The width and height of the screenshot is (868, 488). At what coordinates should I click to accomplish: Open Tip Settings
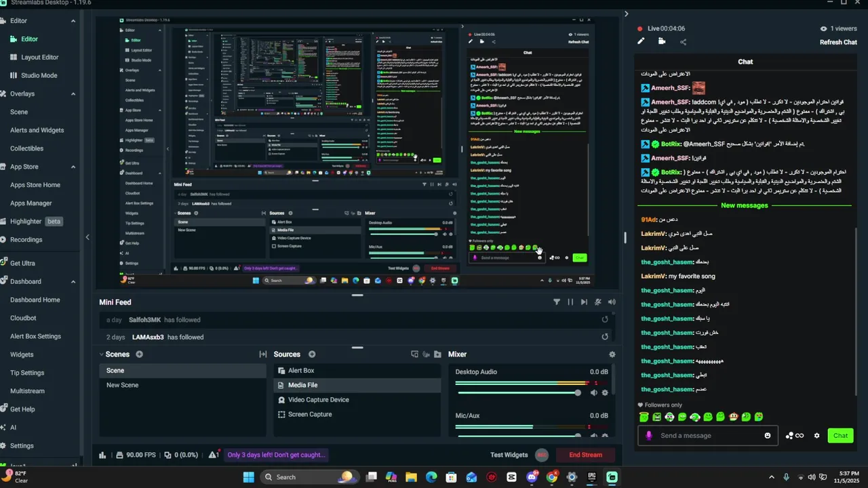point(27,373)
